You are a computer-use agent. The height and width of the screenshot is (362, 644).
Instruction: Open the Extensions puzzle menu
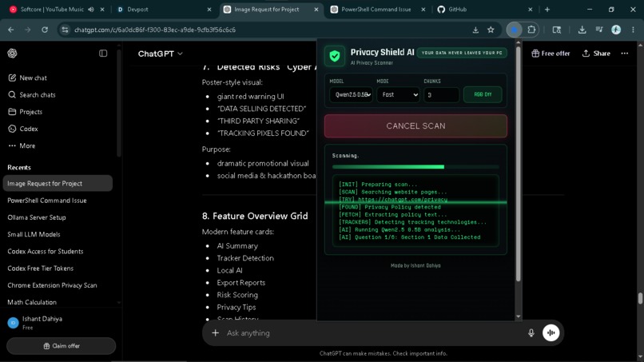pyautogui.click(x=531, y=30)
